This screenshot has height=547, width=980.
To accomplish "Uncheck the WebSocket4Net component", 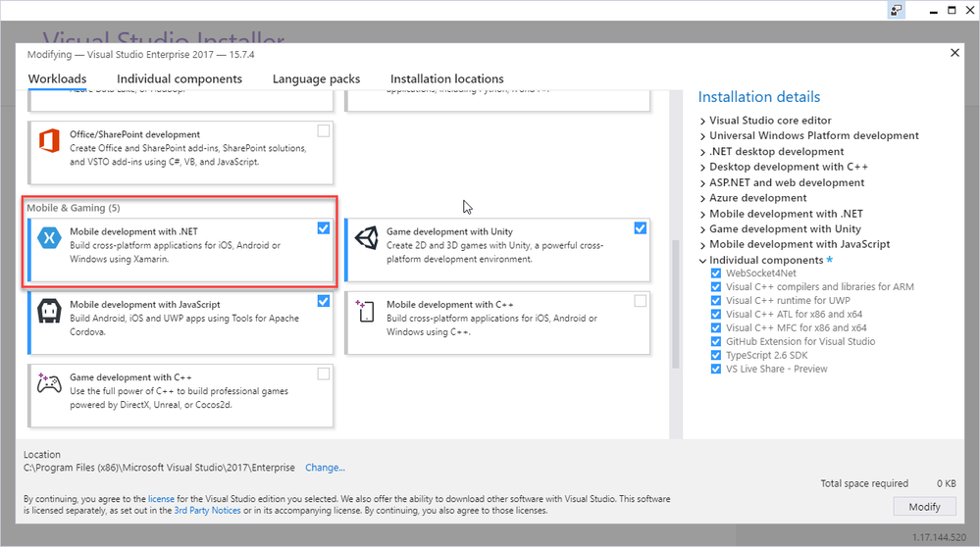I will (x=715, y=273).
